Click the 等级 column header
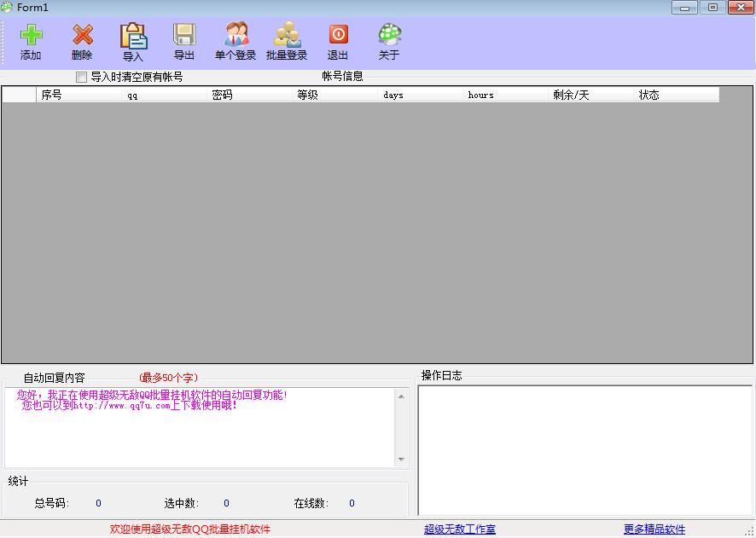Viewport: 756px width, 538px height. pyautogui.click(x=334, y=95)
